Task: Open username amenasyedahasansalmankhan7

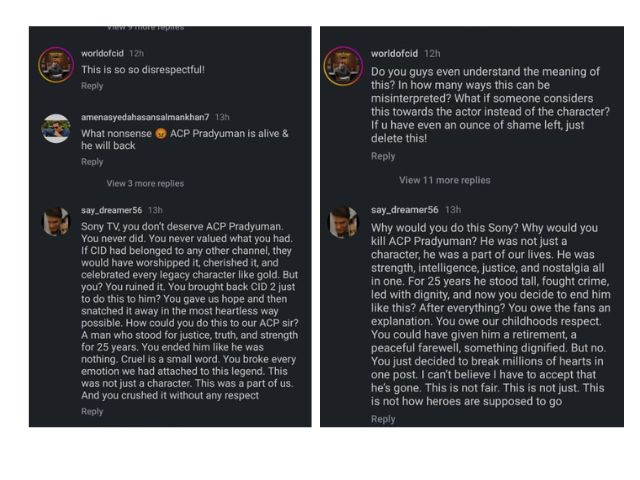Action: [x=145, y=117]
